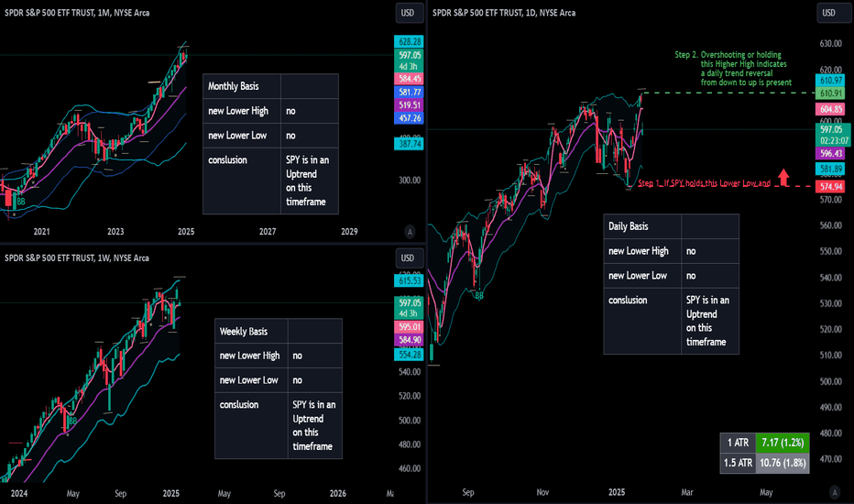Select the 595.01 pink price label

409,327
